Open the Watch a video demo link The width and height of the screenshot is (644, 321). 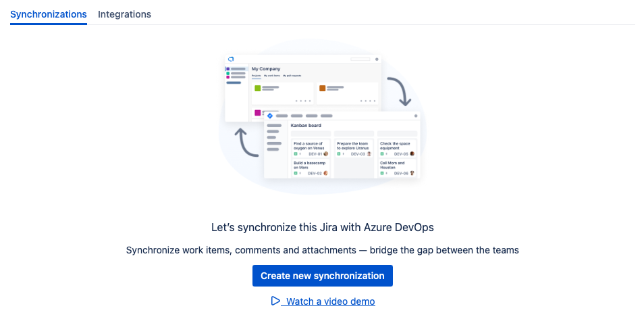[330, 301]
